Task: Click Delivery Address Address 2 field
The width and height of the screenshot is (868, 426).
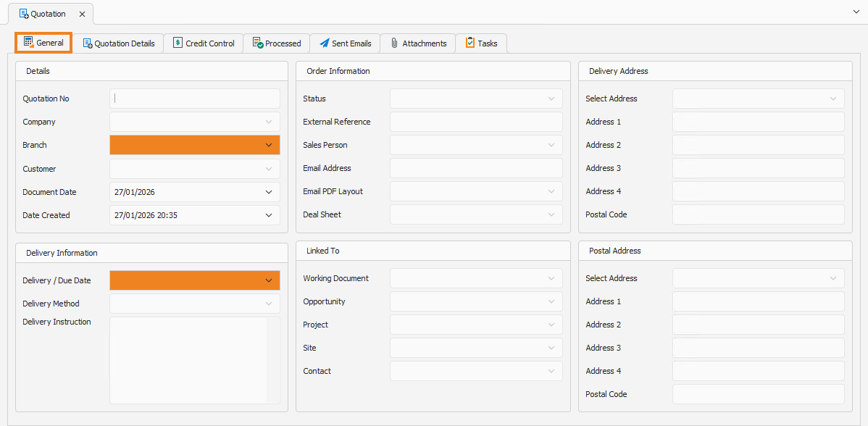Action: pyautogui.click(x=759, y=145)
